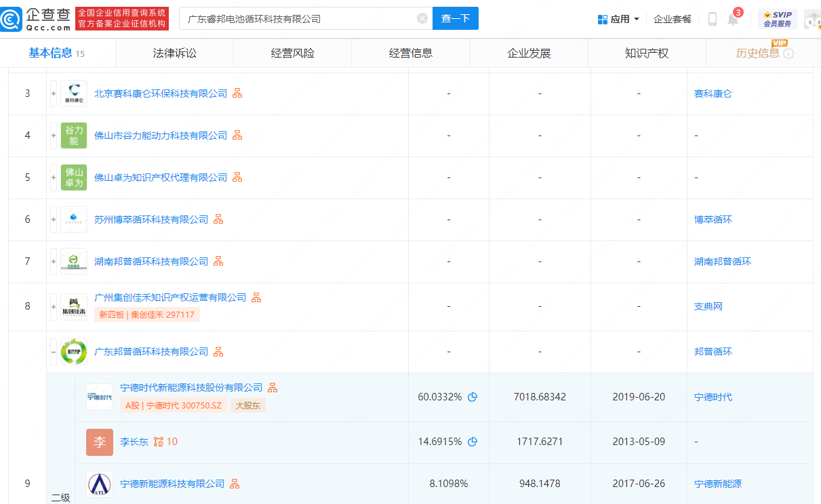
Task: Collapse the 广东邦普循环科技有限公司 row
Action: [54, 352]
